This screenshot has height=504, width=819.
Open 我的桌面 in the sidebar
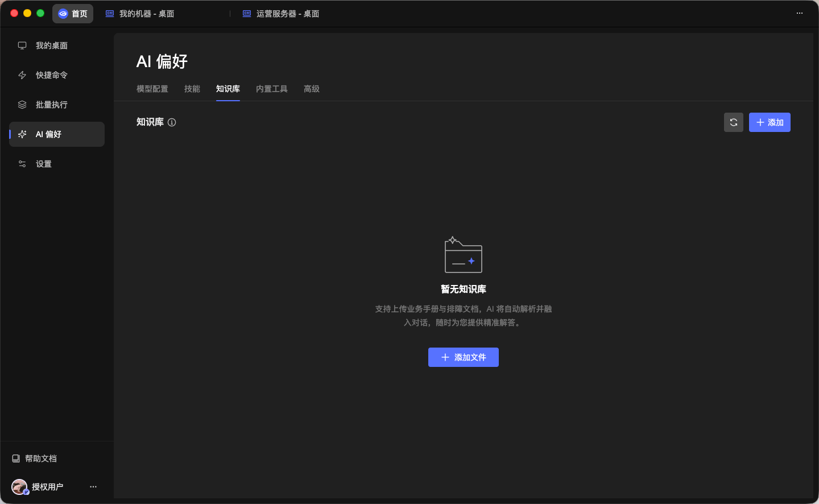point(57,46)
